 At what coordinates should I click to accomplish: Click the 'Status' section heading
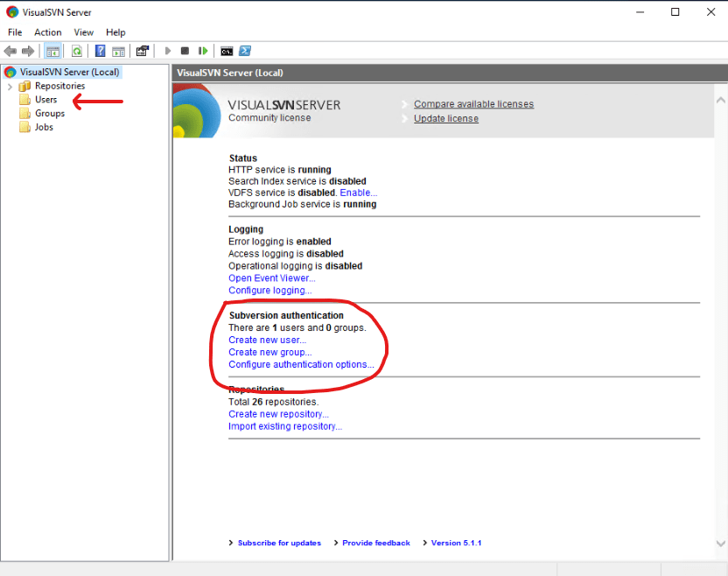(243, 158)
